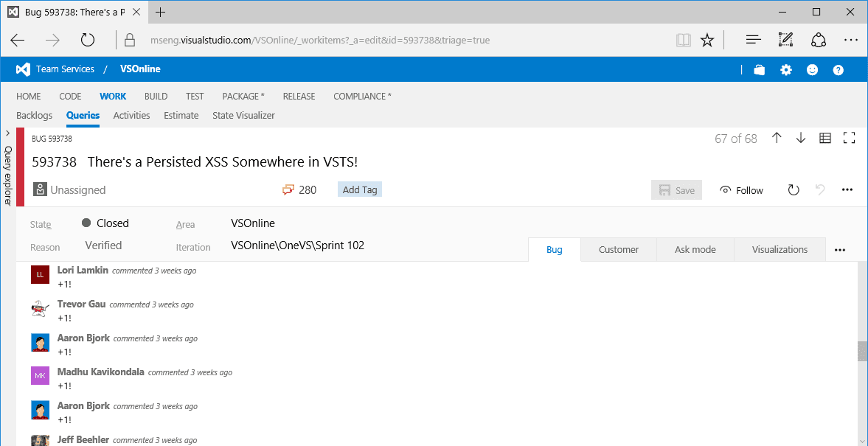868x446 pixels.
Task: Click the Bug 593738 browser tab
Action: [x=75, y=12]
